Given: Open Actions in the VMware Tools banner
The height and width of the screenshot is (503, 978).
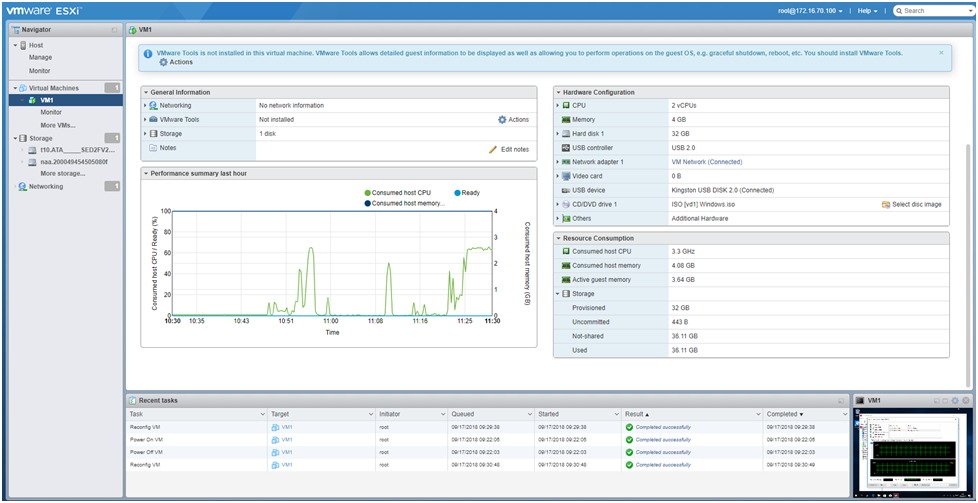Looking at the screenshot, I should (176, 62).
